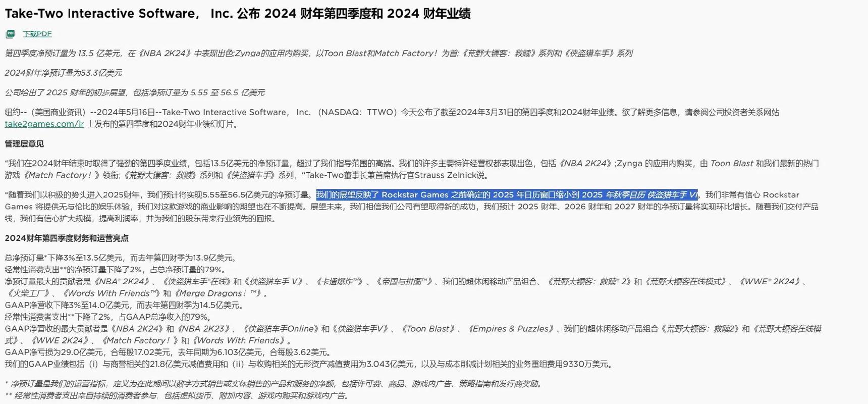868x404 pixels.
Task: Click the line 2024财年净预订量为53.3亿美元
Action: (x=64, y=73)
